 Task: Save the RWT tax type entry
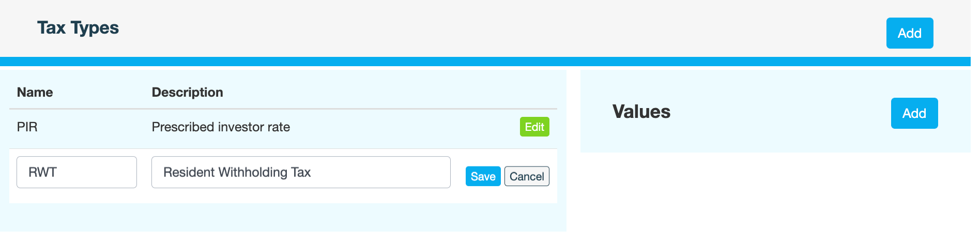pyautogui.click(x=483, y=176)
